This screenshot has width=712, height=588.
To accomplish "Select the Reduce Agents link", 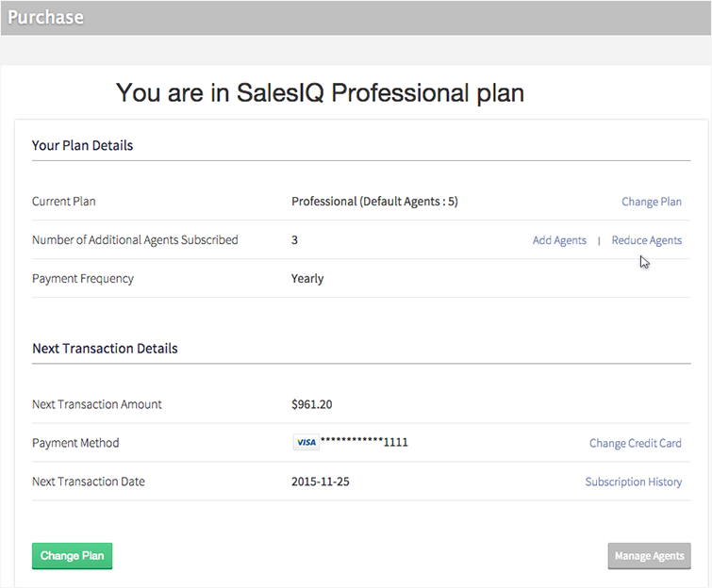I will (x=646, y=240).
